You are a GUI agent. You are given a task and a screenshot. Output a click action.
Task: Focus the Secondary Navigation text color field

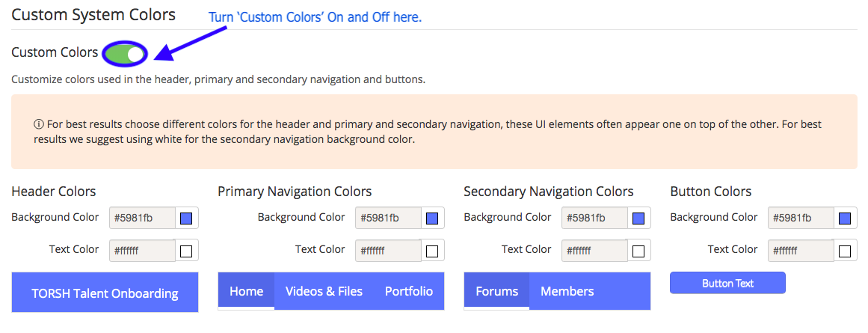594,251
